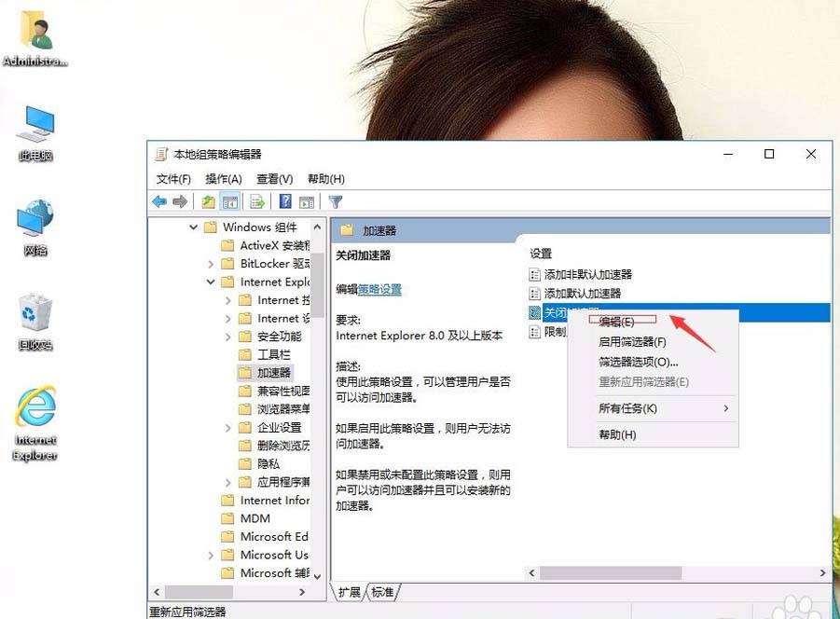The width and height of the screenshot is (840, 619).
Task: Select the Microsoft Ed tree folder
Action: click(x=265, y=537)
